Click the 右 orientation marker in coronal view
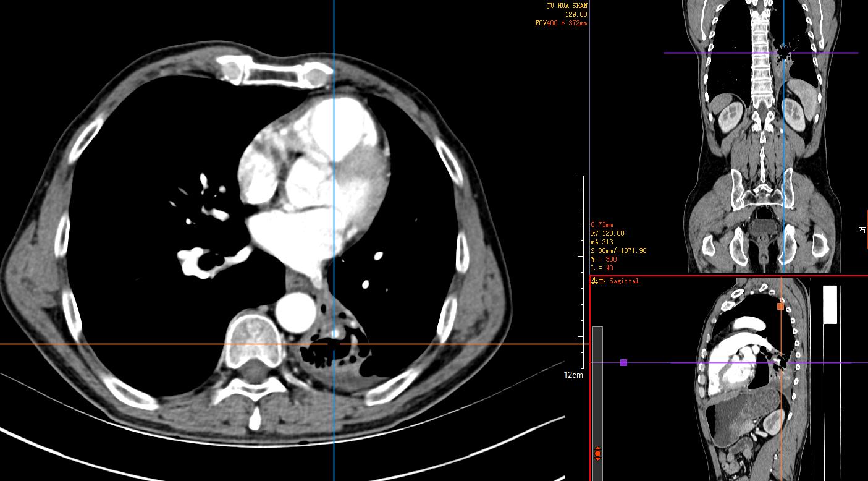The image size is (868, 481). (x=862, y=230)
